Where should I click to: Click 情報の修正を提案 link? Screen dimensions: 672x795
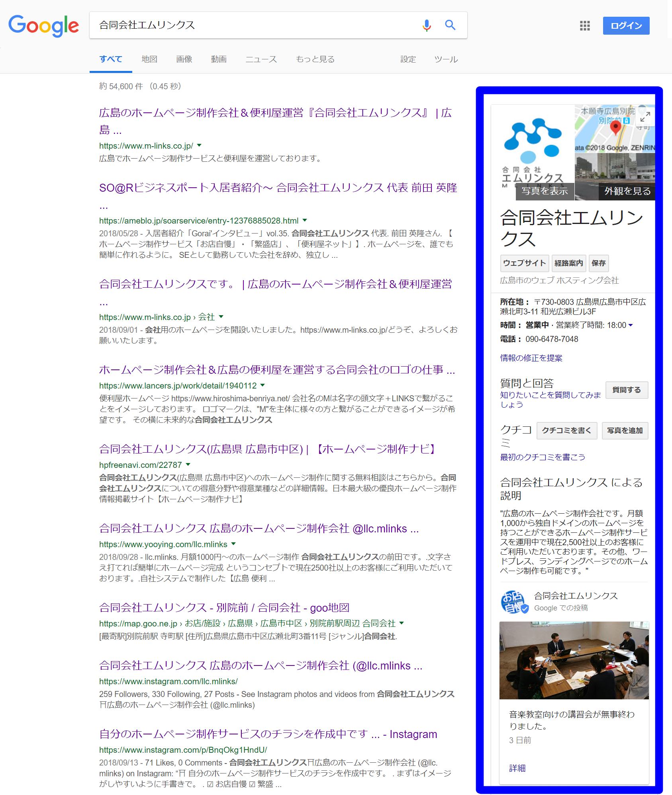[531, 358]
